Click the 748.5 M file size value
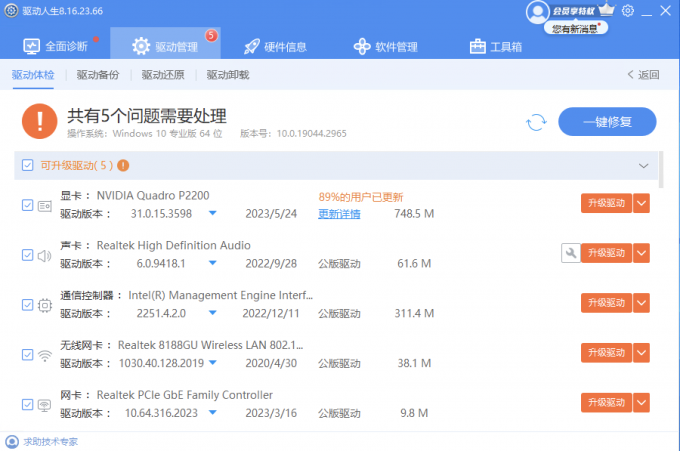This screenshot has width=680, height=451. 414,214
